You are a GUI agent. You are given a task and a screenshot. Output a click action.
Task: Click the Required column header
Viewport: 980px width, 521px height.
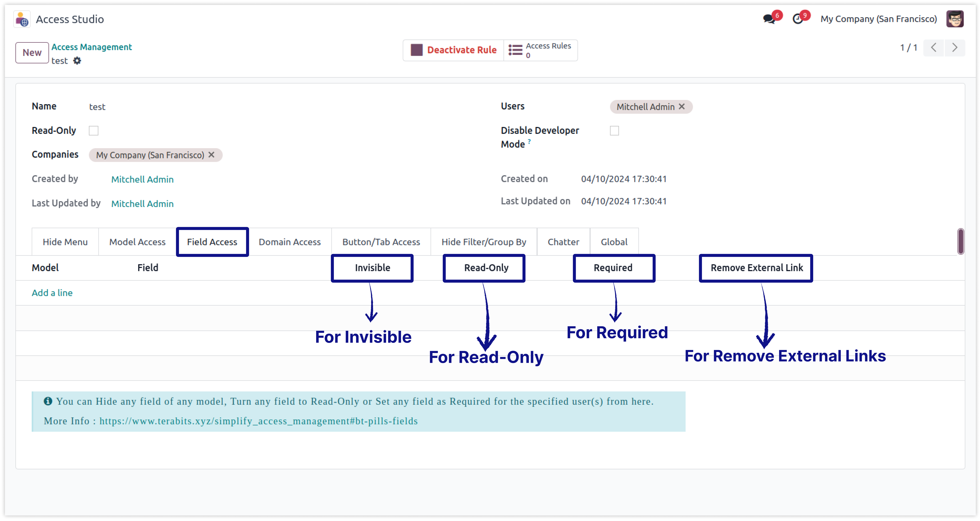point(613,268)
